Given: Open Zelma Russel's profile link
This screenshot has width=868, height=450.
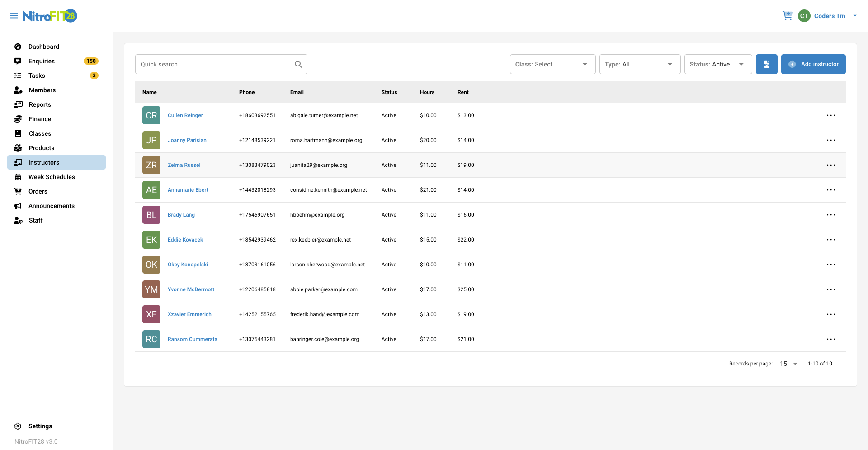Looking at the screenshot, I should (184, 165).
